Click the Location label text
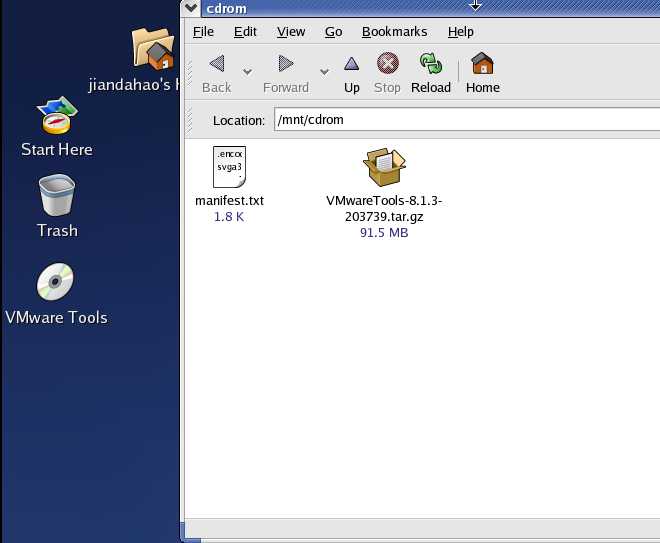Viewport: 660px width, 543px height. (239, 120)
